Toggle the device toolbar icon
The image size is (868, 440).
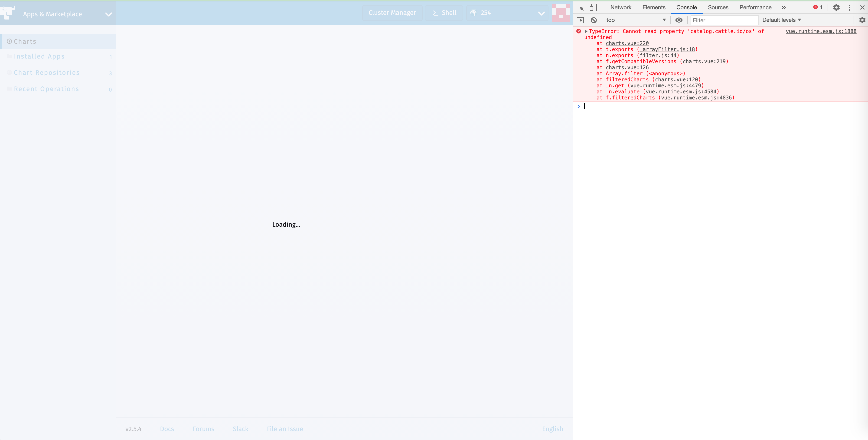click(593, 7)
